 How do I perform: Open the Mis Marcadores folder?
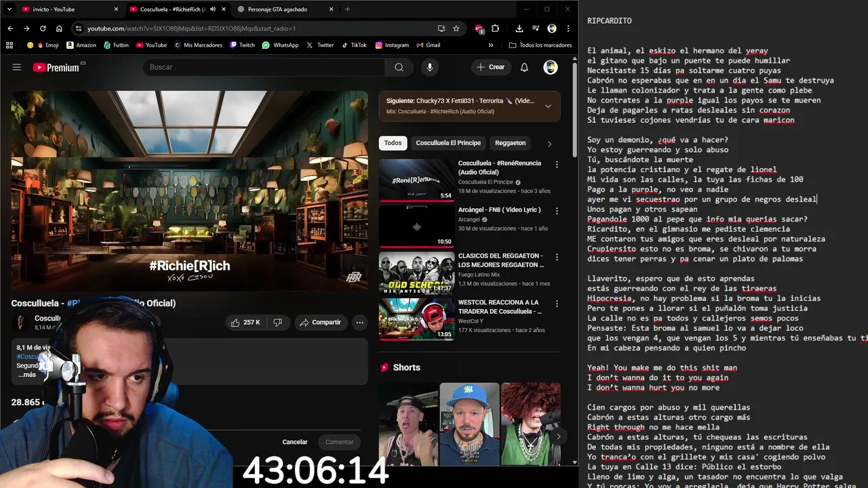click(197, 45)
